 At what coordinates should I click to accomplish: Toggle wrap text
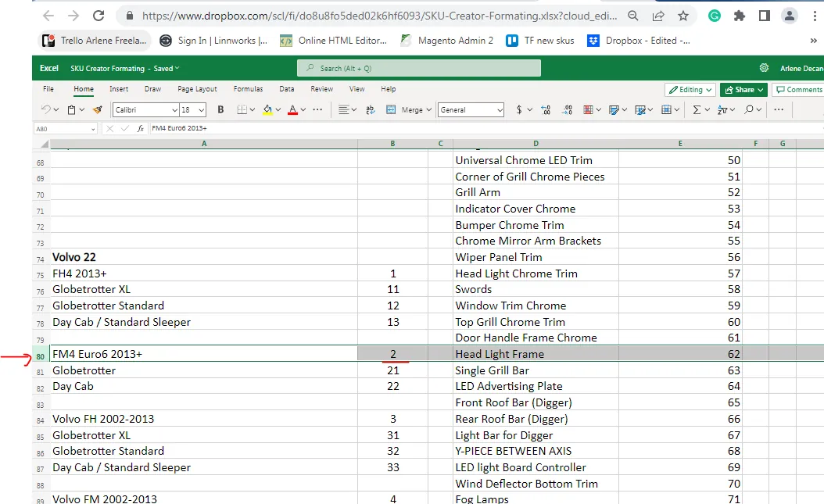click(371, 109)
